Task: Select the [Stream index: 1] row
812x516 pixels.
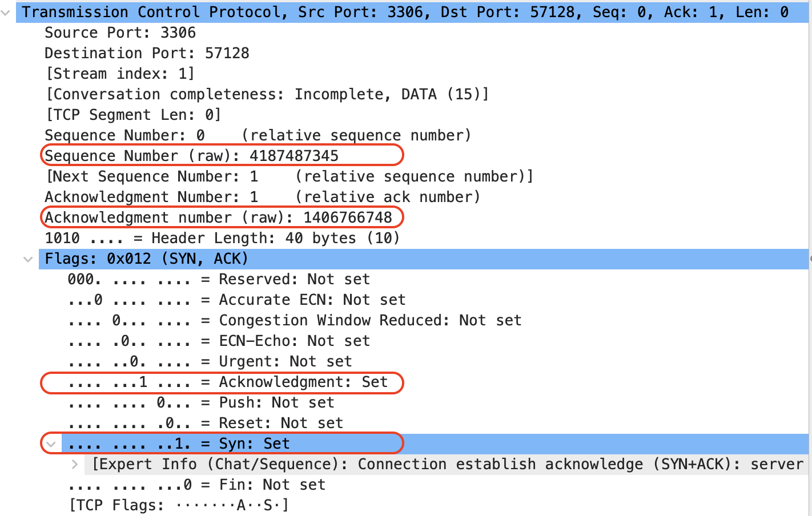Action: [120, 74]
